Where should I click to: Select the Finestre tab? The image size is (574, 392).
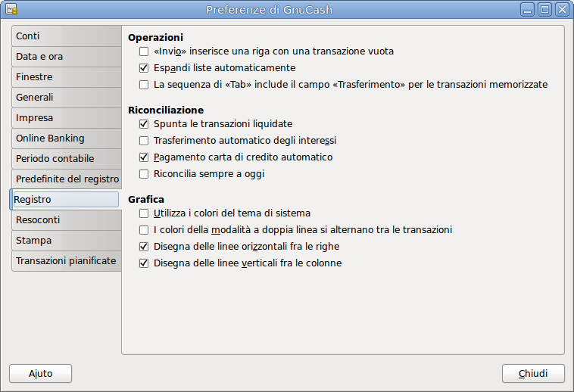click(x=66, y=77)
